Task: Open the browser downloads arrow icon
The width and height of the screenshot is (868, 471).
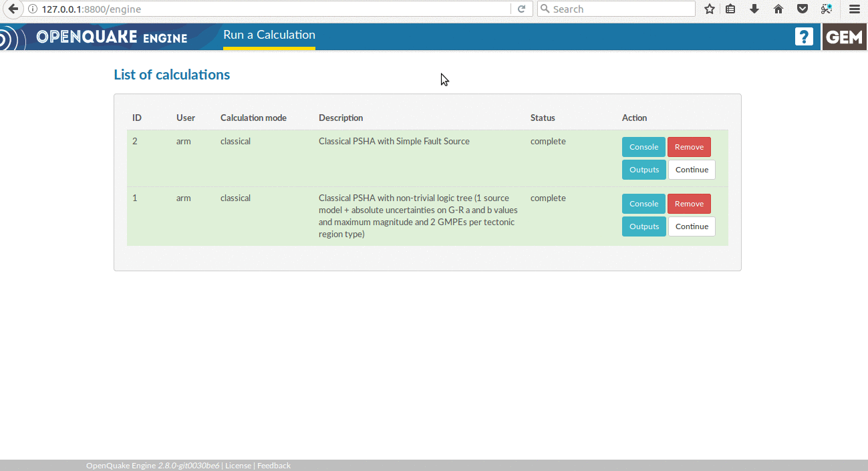Action: coord(754,9)
